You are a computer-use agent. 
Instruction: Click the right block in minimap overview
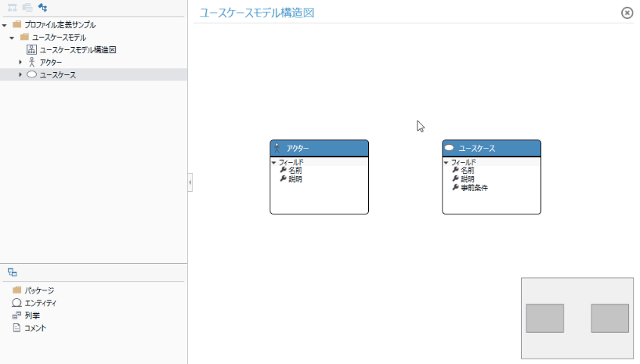pos(609,318)
